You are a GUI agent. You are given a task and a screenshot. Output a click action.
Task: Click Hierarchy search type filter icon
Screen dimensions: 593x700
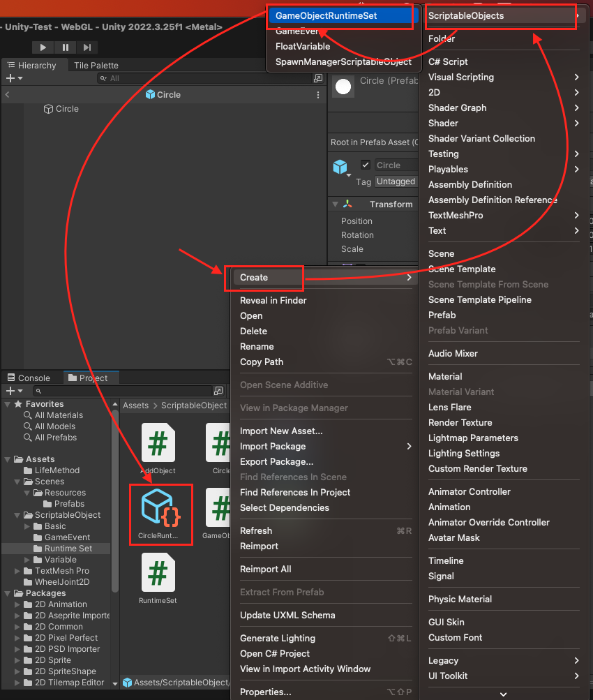(318, 78)
